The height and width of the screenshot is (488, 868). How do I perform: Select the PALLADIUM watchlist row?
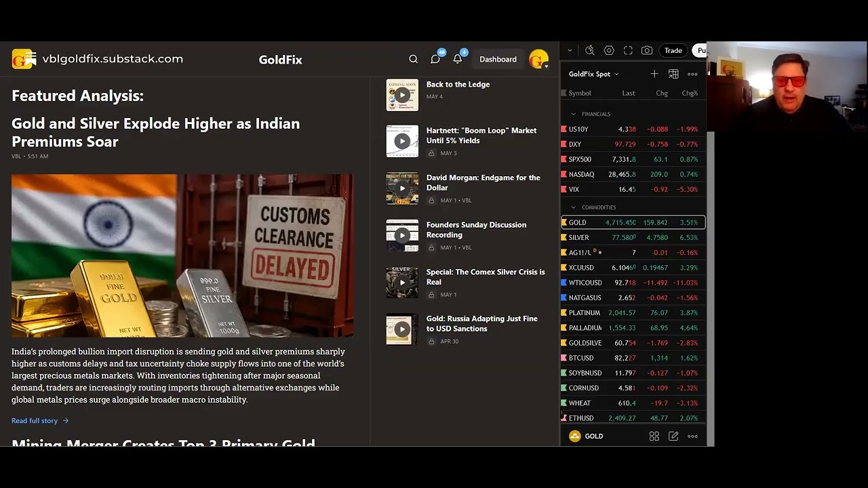pos(633,327)
